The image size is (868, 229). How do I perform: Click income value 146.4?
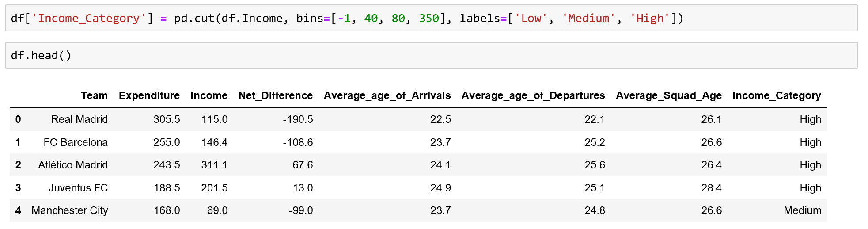coord(214,142)
